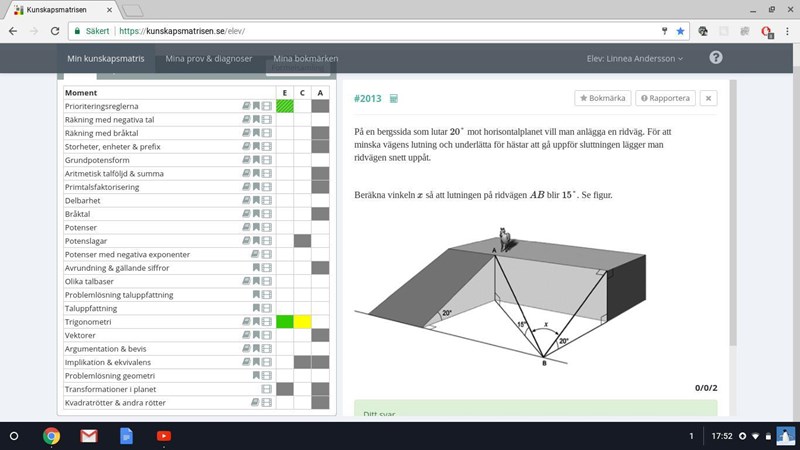Click the video icon for Trigonometri
Screen dimensions: 800x450
click(267, 322)
